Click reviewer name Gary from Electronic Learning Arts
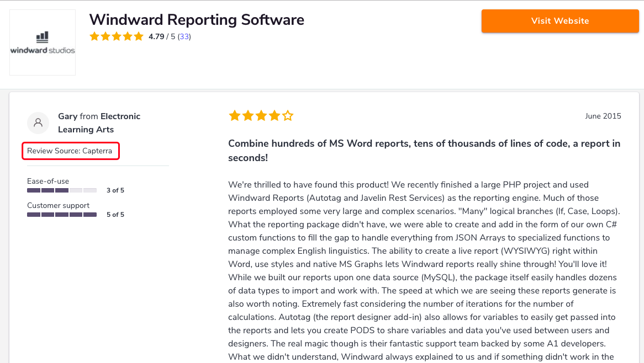The width and height of the screenshot is (644, 363). 99,122
